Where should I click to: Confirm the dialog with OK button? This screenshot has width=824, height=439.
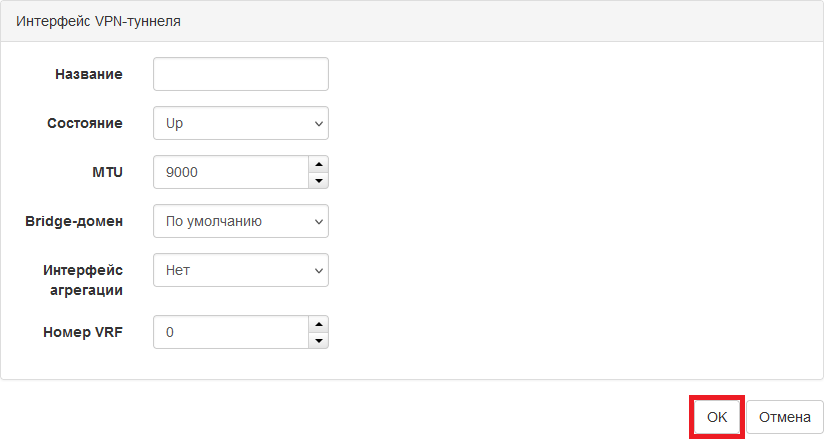click(x=717, y=417)
